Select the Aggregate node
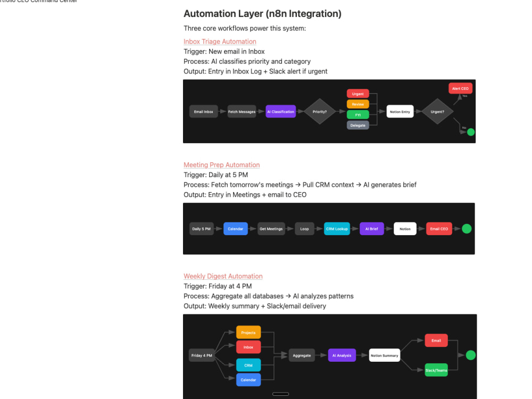 point(302,355)
